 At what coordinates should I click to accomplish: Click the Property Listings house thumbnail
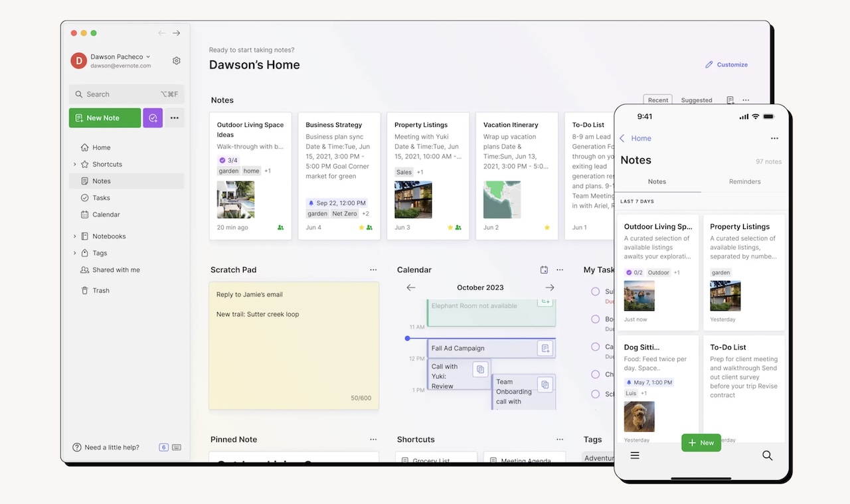(413, 200)
